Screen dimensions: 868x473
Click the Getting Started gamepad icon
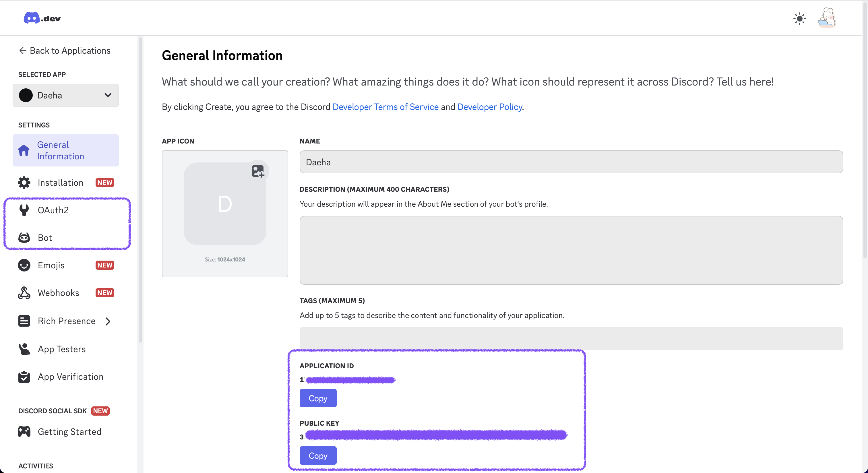click(x=24, y=432)
